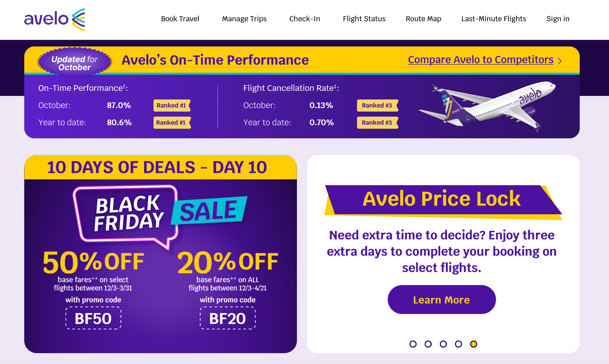
Task: Select the BF50 promo code coupon
Action: pos(93,319)
